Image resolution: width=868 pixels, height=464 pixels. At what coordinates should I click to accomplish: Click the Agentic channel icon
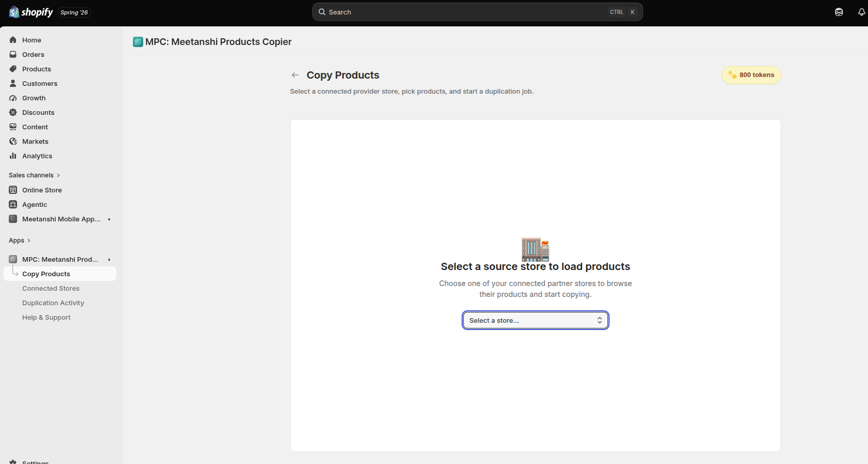13,204
